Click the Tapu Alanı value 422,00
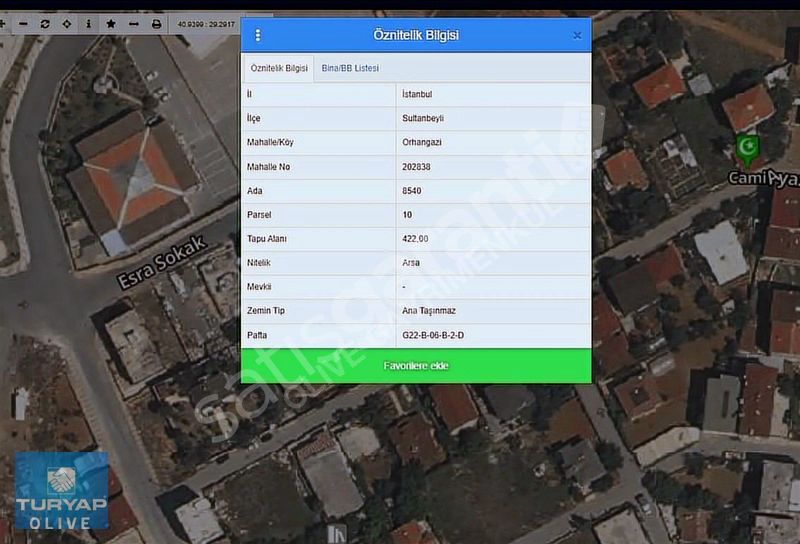The height and width of the screenshot is (544, 800). click(415, 239)
